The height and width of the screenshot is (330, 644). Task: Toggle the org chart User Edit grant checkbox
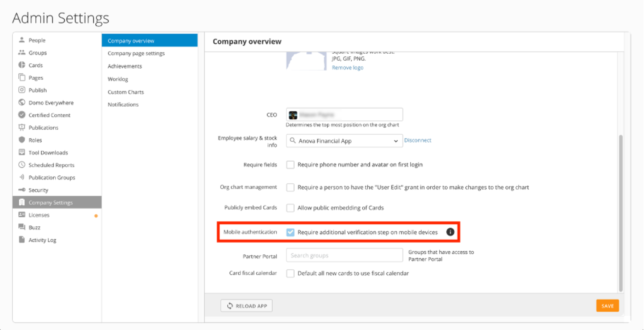pos(290,187)
